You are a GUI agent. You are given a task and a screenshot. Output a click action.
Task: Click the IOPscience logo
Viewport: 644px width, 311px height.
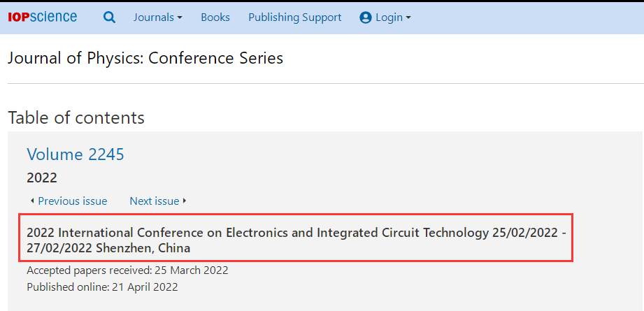[x=42, y=17]
